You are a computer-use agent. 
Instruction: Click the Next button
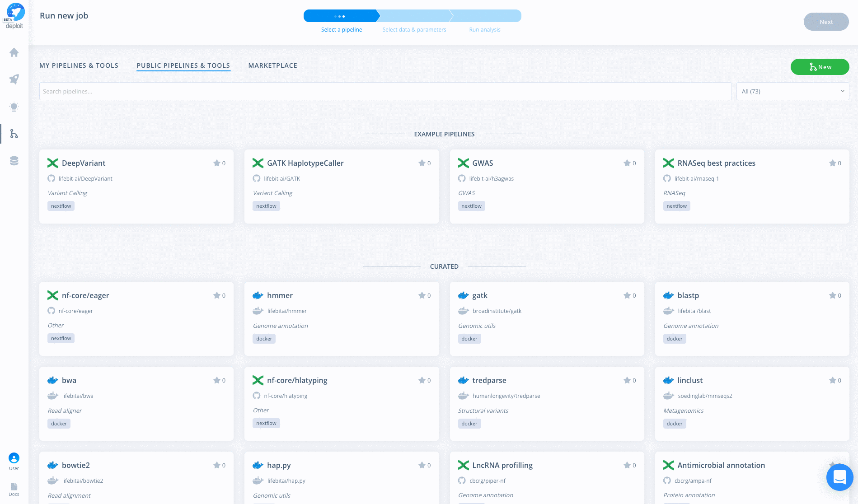pos(826,22)
